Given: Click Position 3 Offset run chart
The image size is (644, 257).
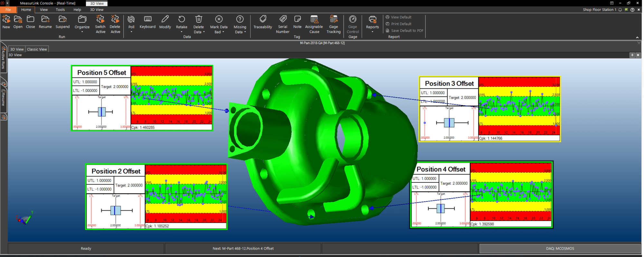Looking at the screenshot, I should [x=519, y=106].
